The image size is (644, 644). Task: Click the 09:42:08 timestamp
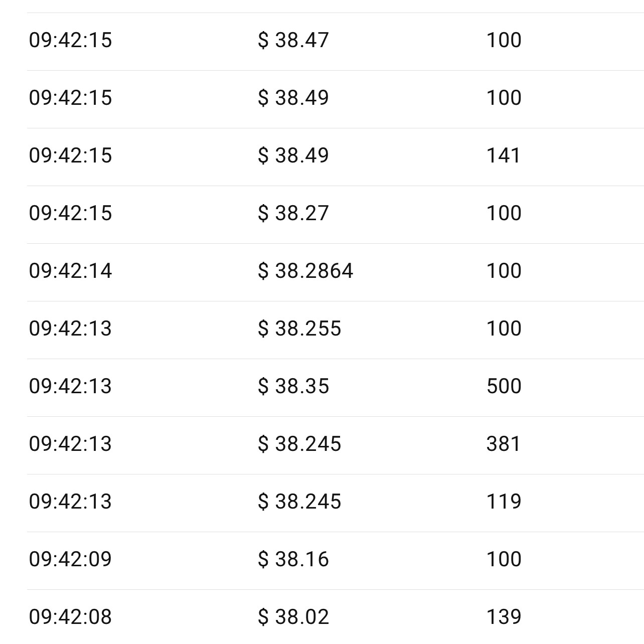(x=70, y=617)
